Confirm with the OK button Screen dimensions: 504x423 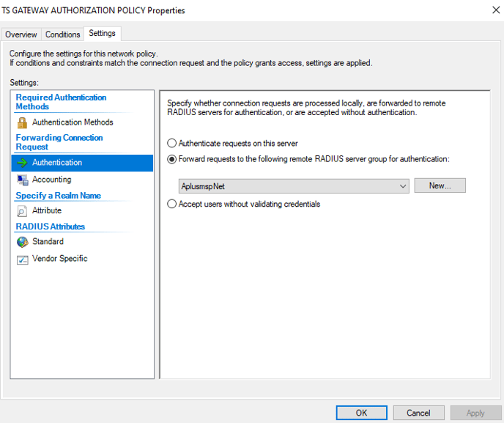tap(362, 413)
